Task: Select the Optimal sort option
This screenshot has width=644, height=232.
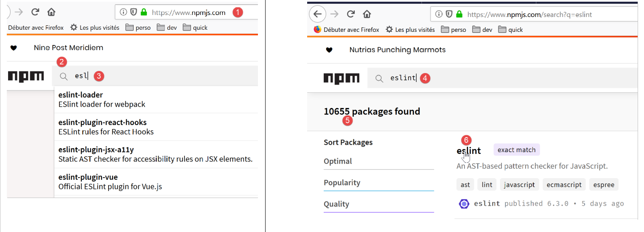Action: coord(338,161)
